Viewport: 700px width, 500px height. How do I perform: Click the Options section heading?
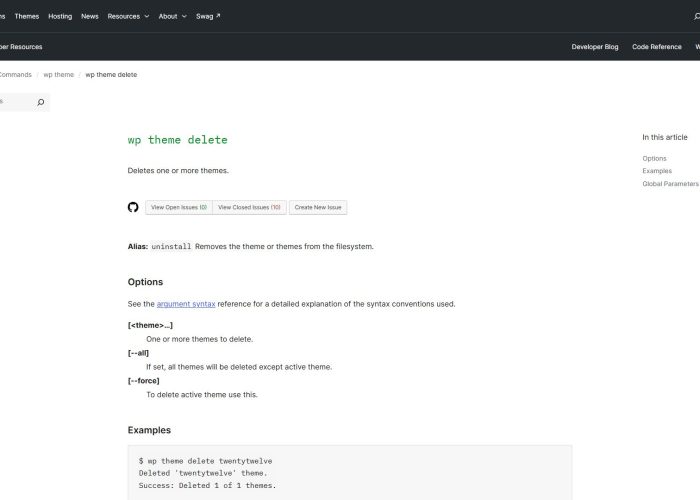click(145, 282)
